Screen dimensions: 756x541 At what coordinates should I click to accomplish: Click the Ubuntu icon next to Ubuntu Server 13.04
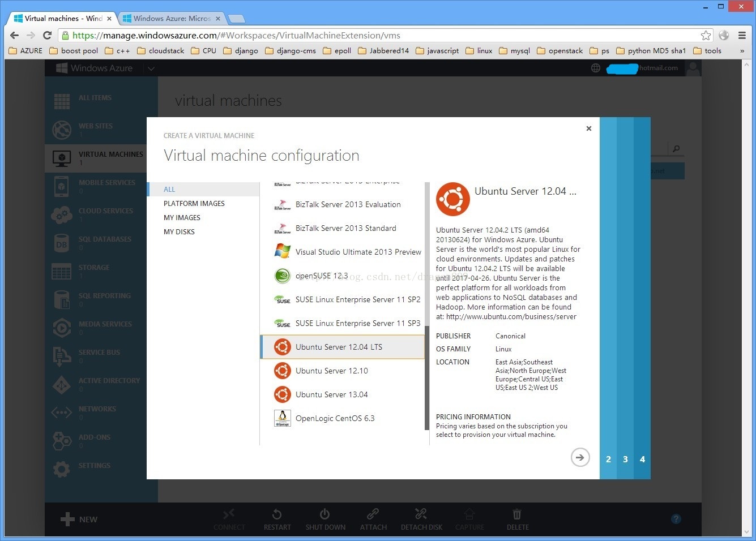click(282, 394)
